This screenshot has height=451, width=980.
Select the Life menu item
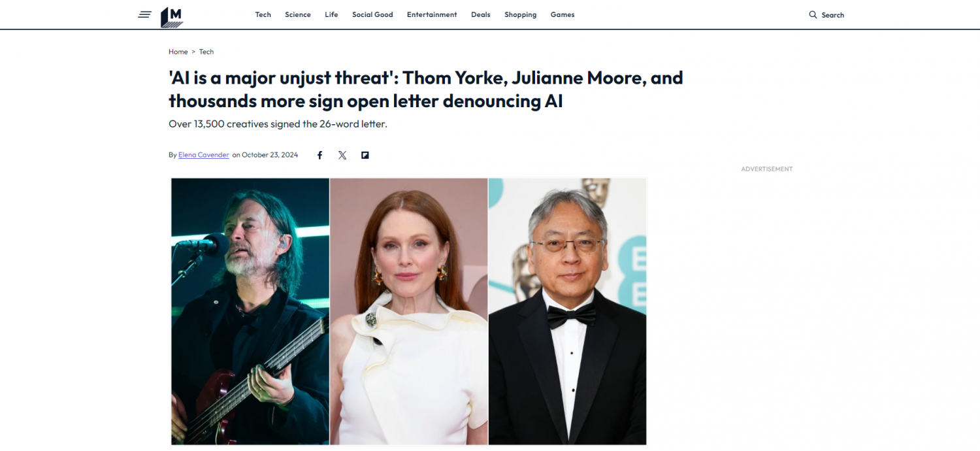(x=331, y=14)
